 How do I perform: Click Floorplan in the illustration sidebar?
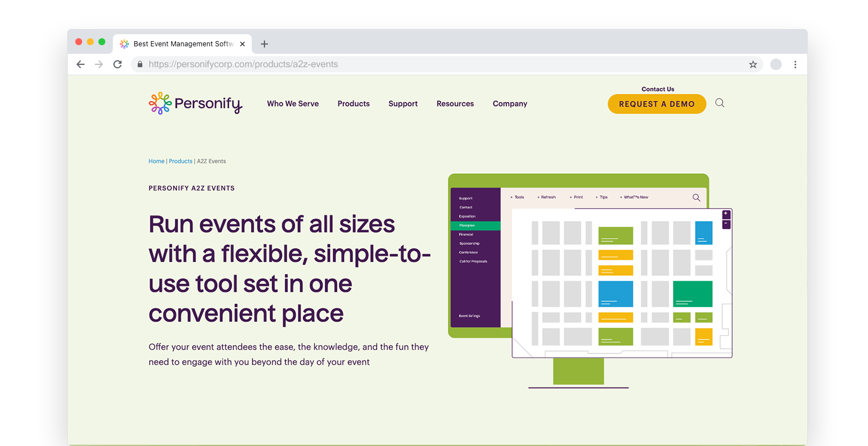[475, 225]
